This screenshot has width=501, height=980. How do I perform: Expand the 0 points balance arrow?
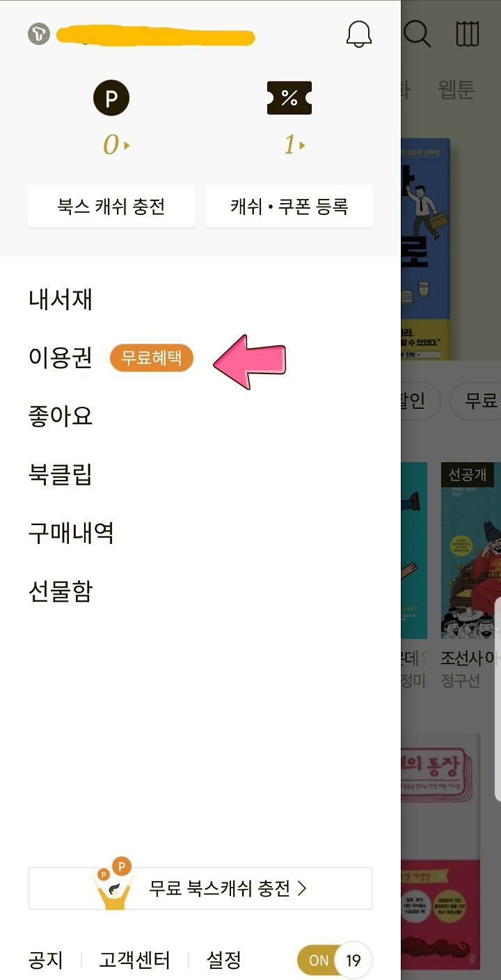click(x=116, y=145)
